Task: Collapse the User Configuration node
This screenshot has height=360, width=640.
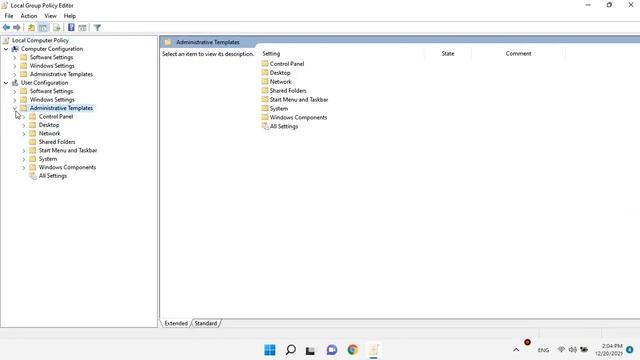Action: pyautogui.click(x=6, y=83)
